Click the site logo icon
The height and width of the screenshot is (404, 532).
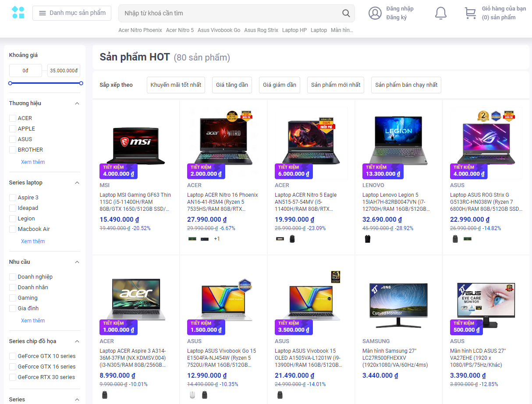coord(18,12)
